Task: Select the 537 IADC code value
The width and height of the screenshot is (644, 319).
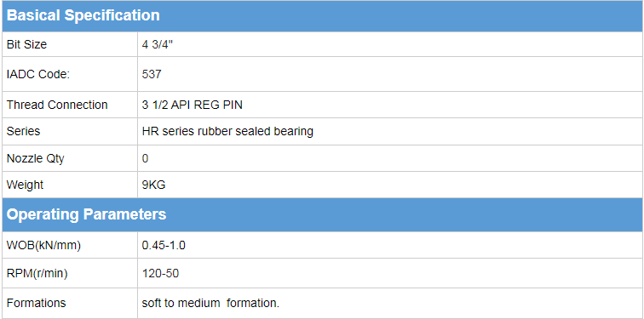Action: [152, 74]
